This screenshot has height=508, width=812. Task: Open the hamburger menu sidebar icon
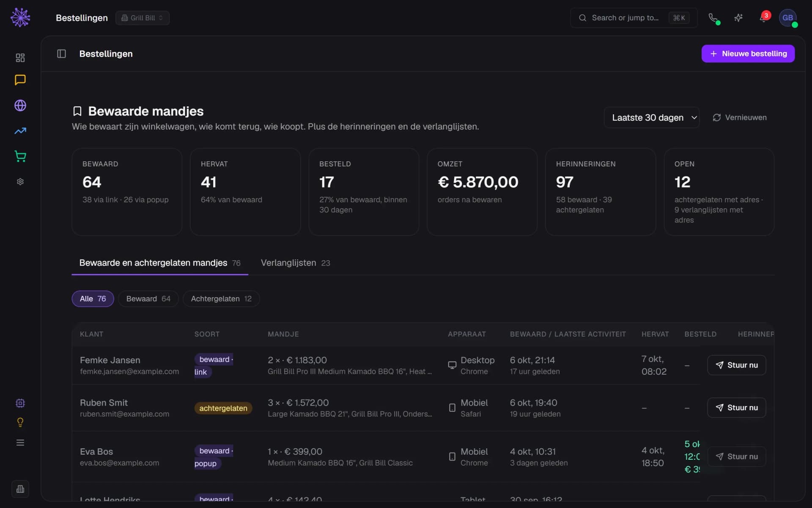(x=20, y=443)
